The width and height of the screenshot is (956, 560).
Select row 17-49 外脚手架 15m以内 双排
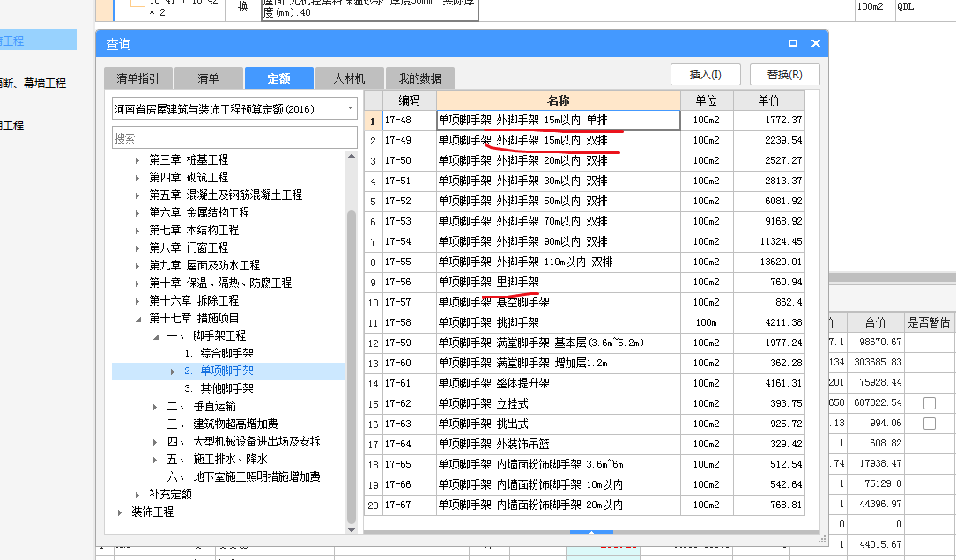click(x=585, y=141)
